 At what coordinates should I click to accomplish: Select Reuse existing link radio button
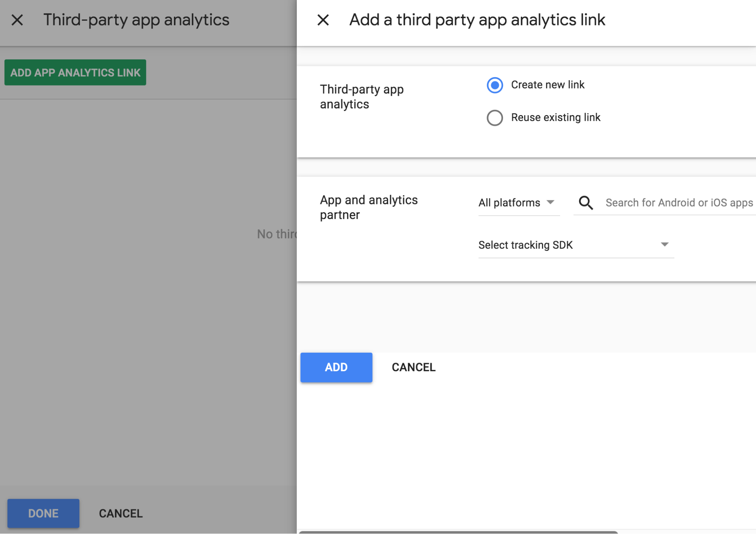[x=495, y=118]
